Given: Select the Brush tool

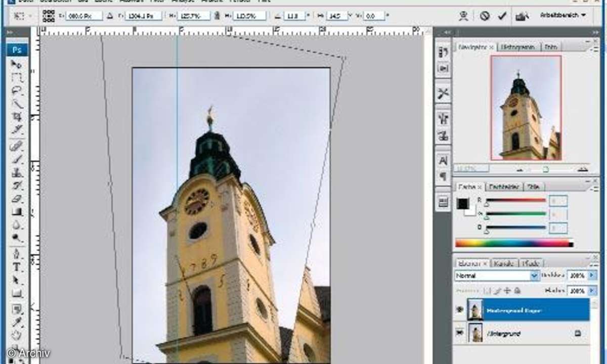Looking at the screenshot, I should (17, 159).
